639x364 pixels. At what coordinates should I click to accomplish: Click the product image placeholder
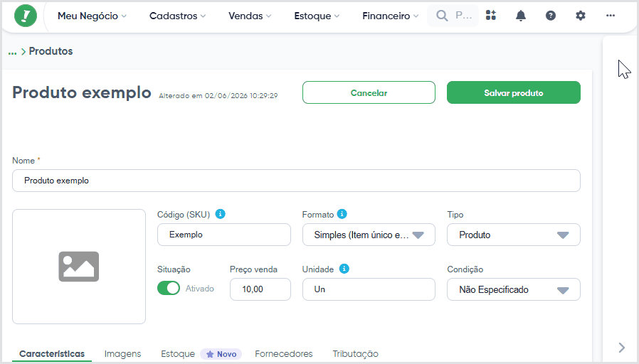coord(79,267)
